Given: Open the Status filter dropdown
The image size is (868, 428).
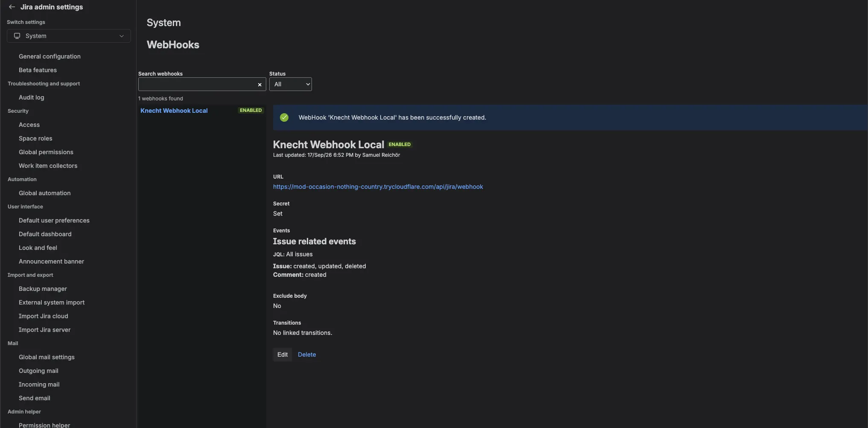Looking at the screenshot, I should (290, 84).
